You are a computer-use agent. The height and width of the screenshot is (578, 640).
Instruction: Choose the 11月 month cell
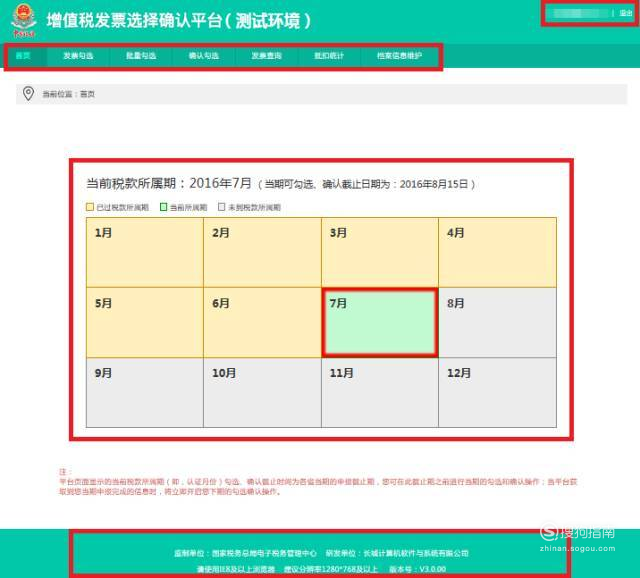[x=380, y=393]
